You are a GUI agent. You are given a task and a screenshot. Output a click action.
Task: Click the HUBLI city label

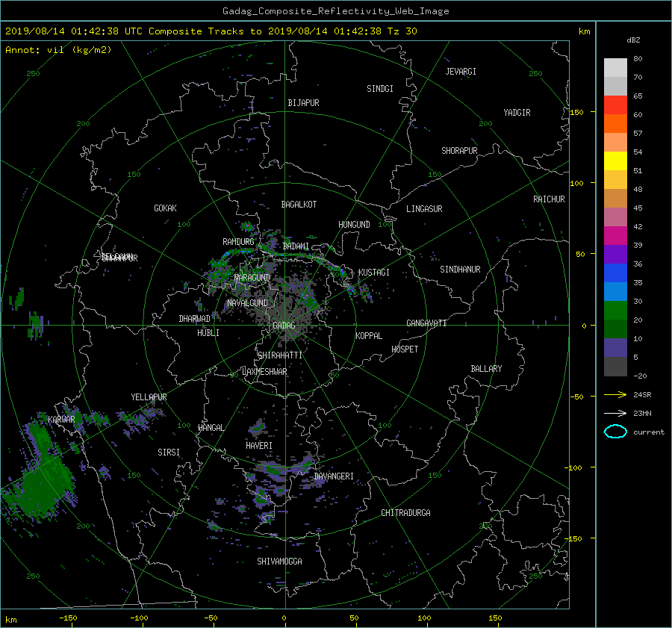tap(208, 333)
